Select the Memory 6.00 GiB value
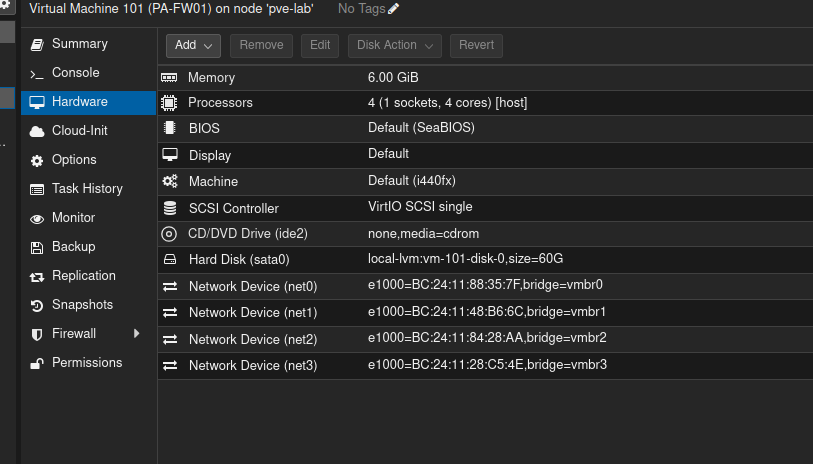Viewport: 813px width, 464px height. pos(393,78)
